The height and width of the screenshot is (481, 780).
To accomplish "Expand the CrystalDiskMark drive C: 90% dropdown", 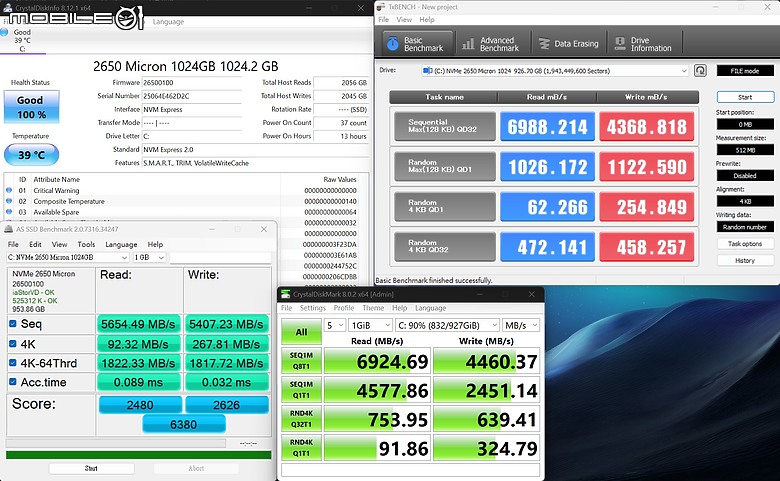I will (x=447, y=325).
